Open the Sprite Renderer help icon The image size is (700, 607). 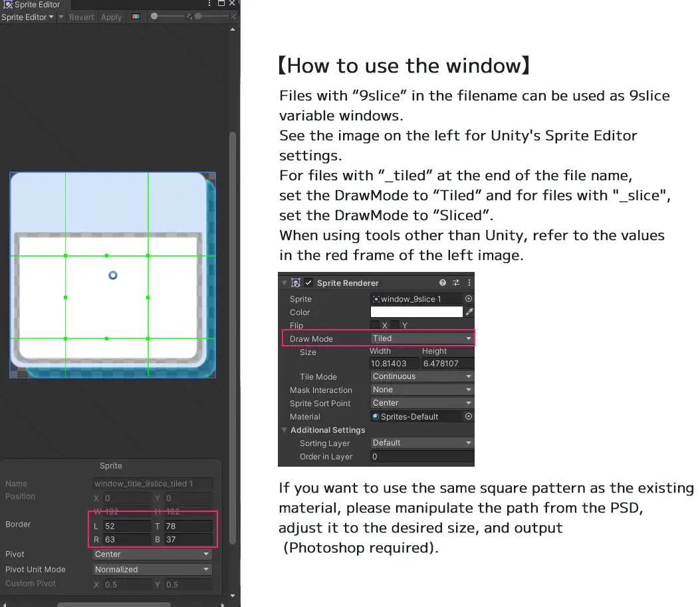(443, 283)
